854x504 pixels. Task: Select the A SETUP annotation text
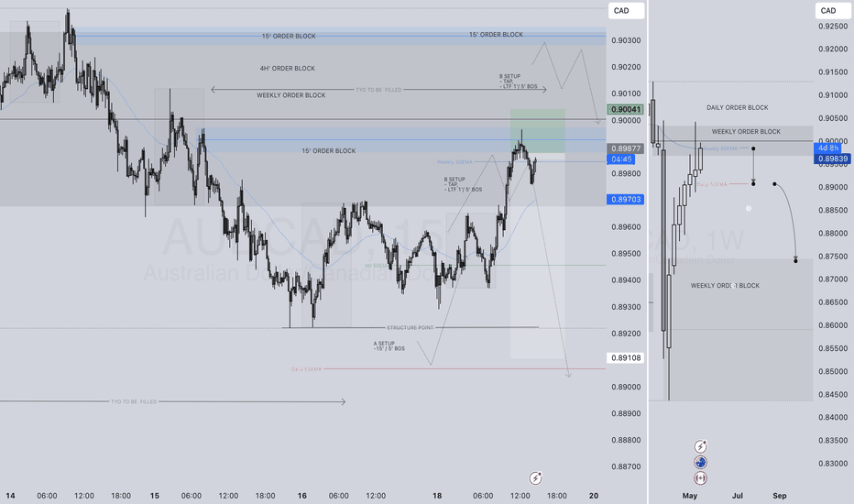(389, 346)
